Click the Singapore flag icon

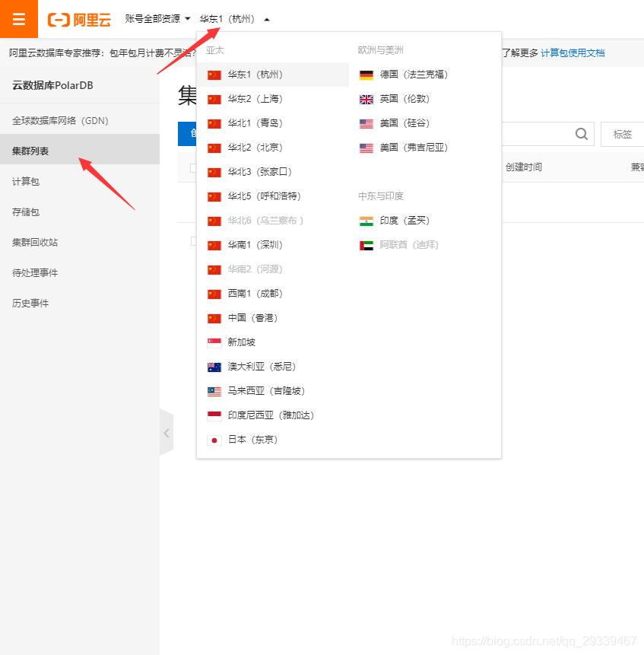pyautogui.click(x=214, y=343)
